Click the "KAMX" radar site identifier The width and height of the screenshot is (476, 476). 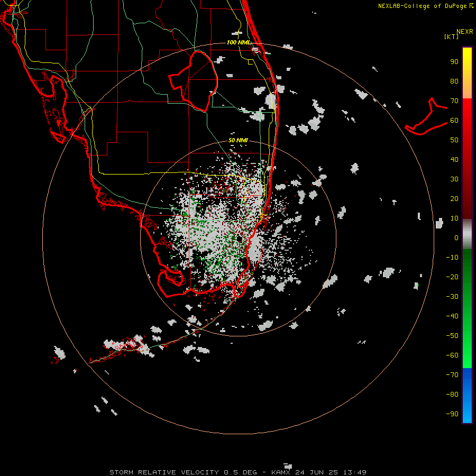point(281,472)
